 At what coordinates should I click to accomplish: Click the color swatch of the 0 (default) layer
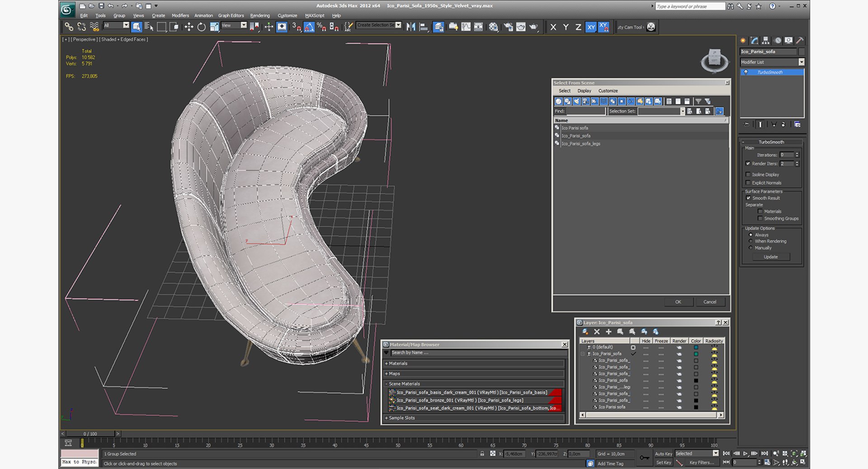coord(696,347)
